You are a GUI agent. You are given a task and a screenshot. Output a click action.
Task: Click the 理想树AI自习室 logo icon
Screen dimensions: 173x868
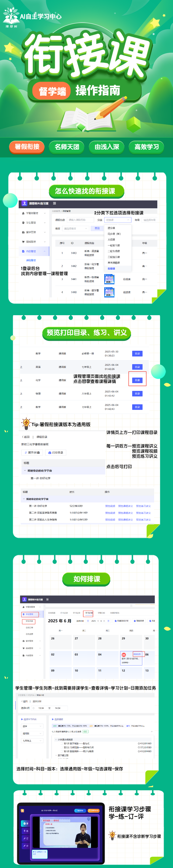pyautogui.click(x=24, y=203)
